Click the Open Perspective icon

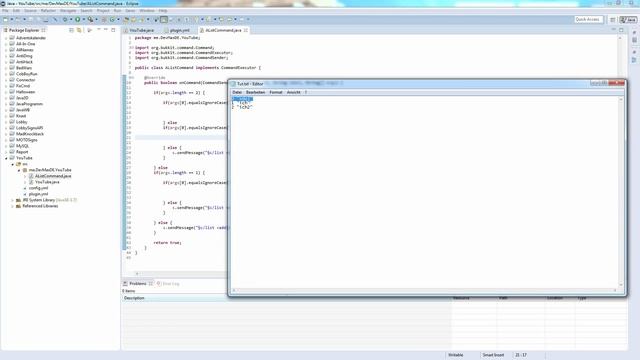(x=613, y=20)
